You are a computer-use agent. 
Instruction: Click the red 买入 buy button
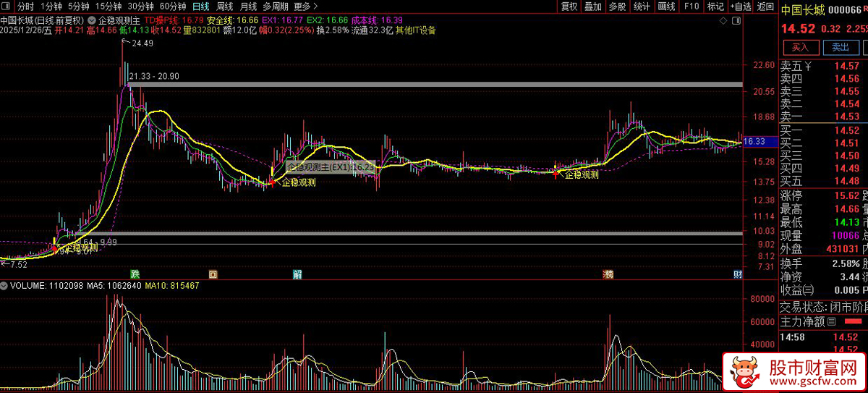pyautogui.click(x=800, y=47)
